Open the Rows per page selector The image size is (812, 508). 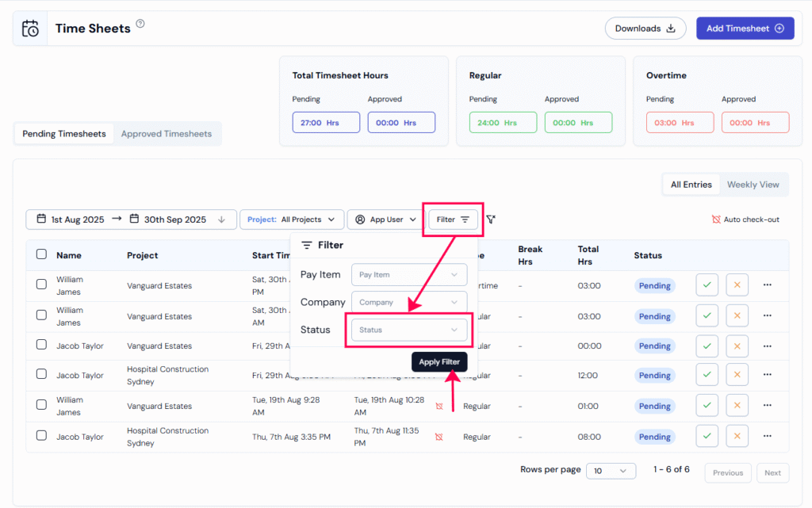(x=611, y=471)
